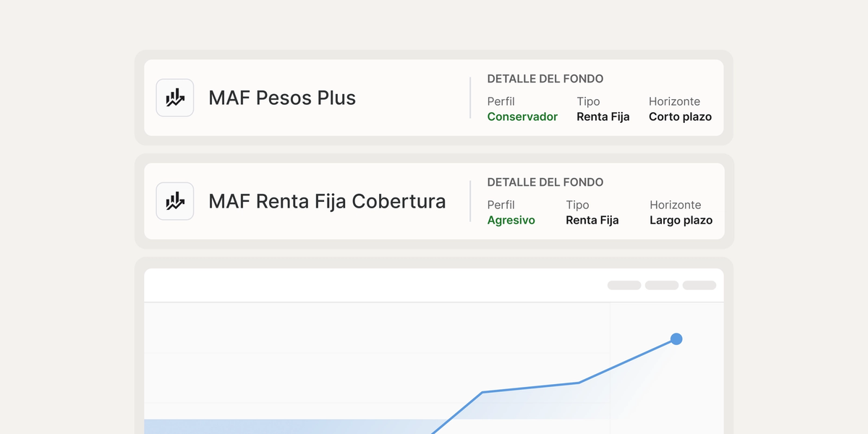Click the 'Tipo' label in Renta Fija Cobertura card
Screen dimensions: 868x434
click(578, 205)
